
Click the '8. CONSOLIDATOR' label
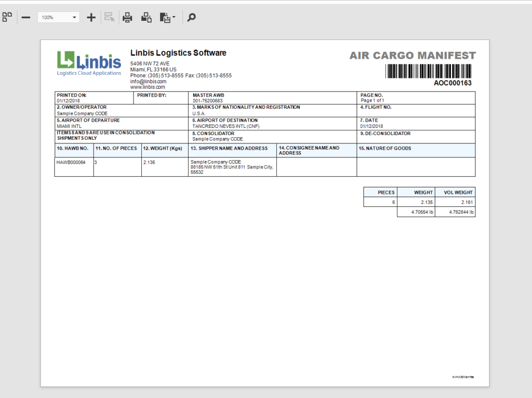(214, 134)
